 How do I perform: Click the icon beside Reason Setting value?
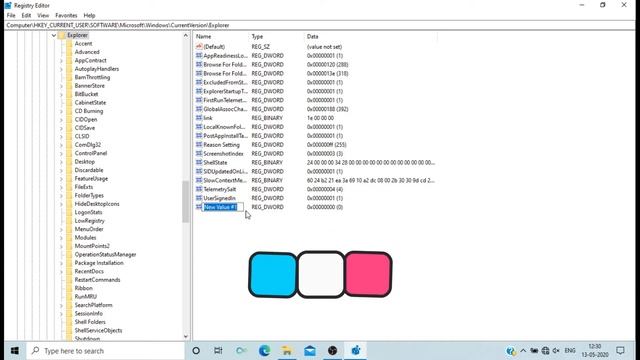click(199, 144)
